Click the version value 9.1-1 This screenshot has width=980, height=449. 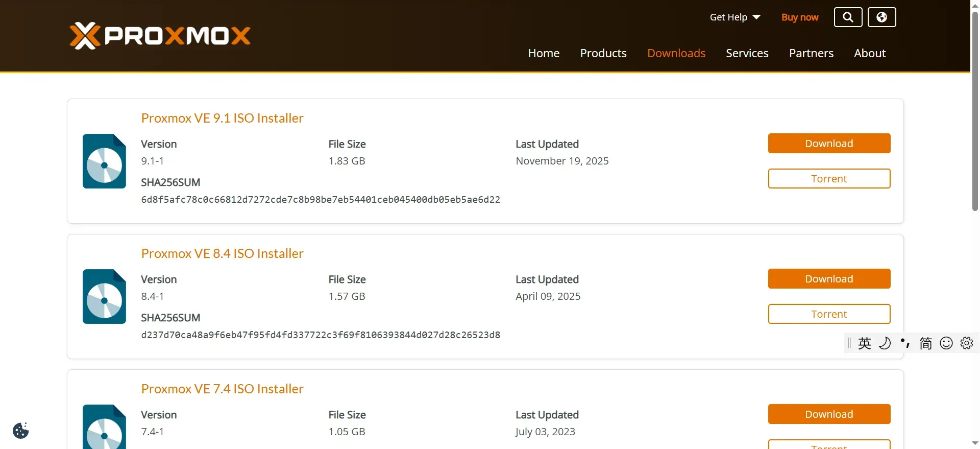tap(153, 161)
